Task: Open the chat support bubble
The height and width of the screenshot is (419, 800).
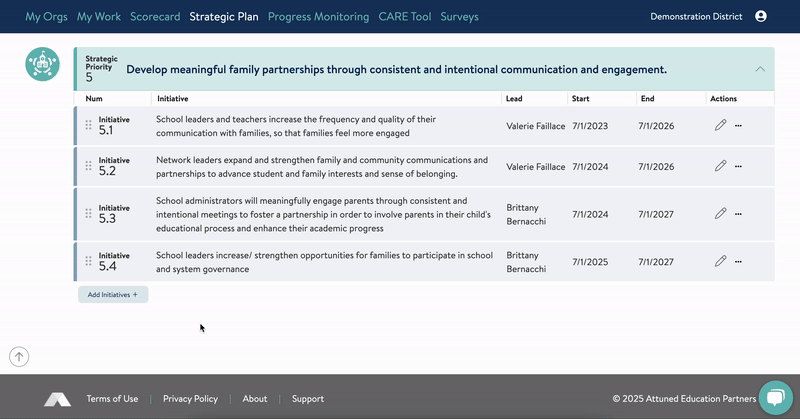Action: 775,397
